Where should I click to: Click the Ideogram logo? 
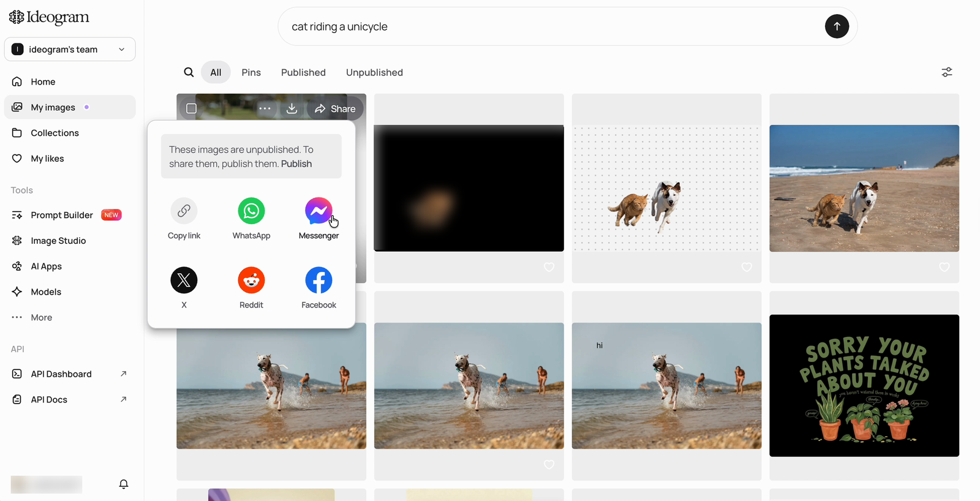tap(49, 17)
